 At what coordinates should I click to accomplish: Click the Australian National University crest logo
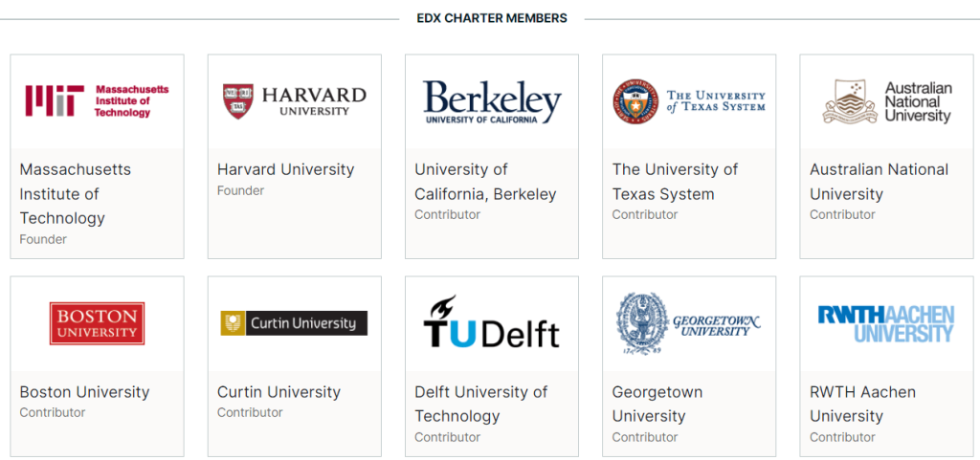click(887, 101)
